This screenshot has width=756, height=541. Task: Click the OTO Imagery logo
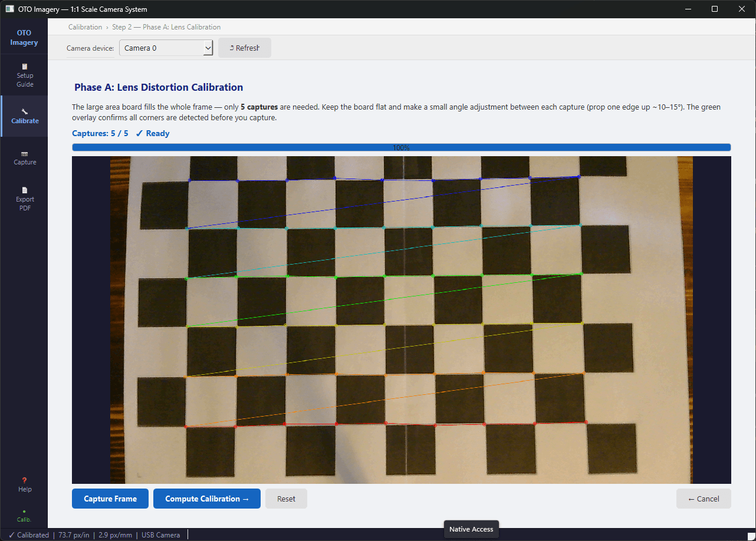coord(24,37)
